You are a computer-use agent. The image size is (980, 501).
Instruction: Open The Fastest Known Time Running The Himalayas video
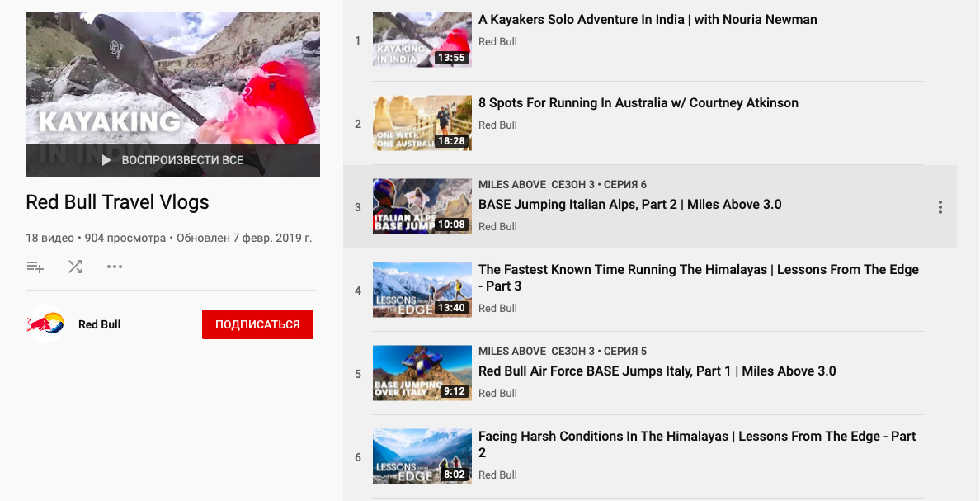(699, 277)
